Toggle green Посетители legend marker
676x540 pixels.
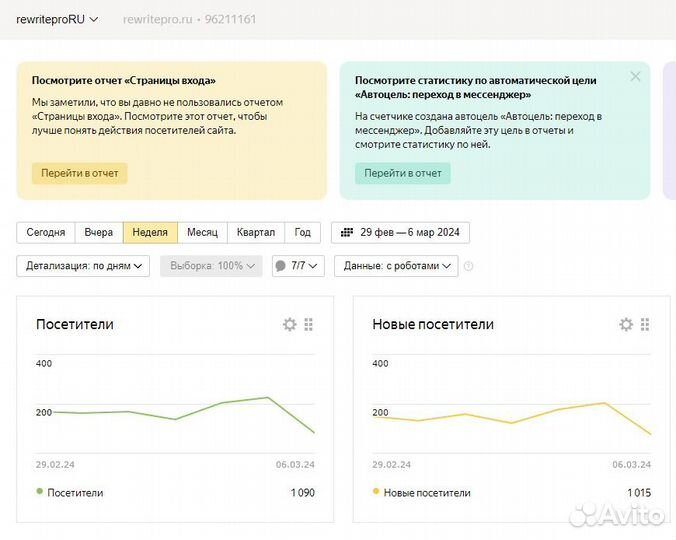pos(40,491)
